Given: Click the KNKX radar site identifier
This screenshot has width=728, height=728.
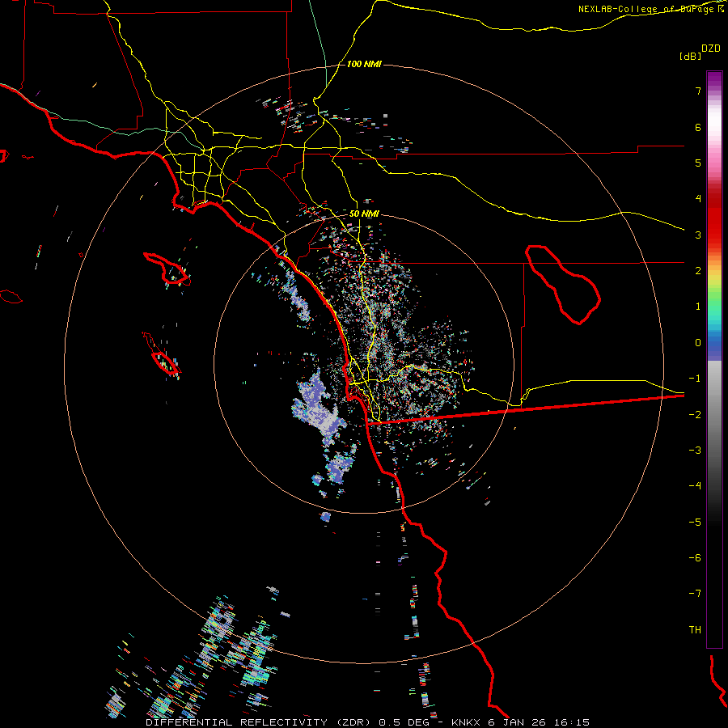Looking at the screenshot, I should pos(466,722).
